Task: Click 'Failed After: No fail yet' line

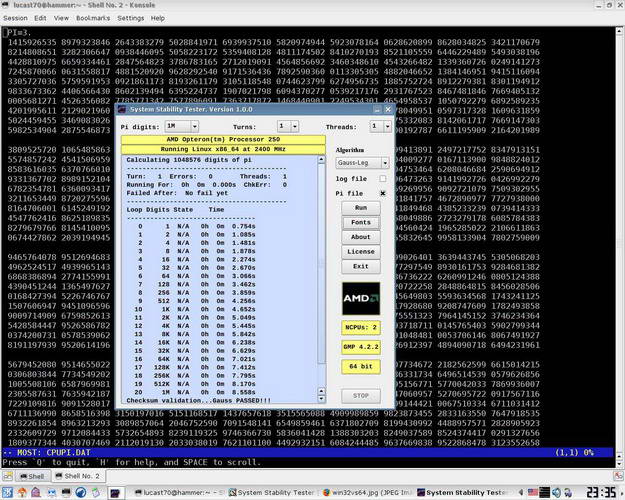Action: coord(177,193)
